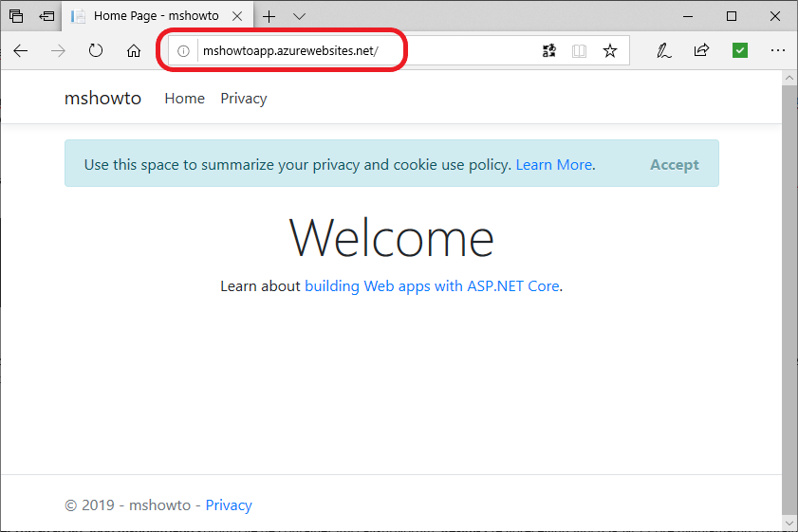
Task: Refresh the current page
Action: click(96, 51)
